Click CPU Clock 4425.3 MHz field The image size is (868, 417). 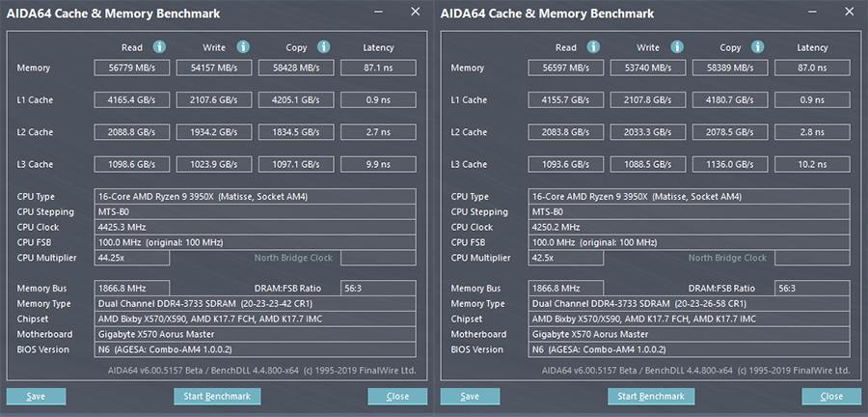256,227
